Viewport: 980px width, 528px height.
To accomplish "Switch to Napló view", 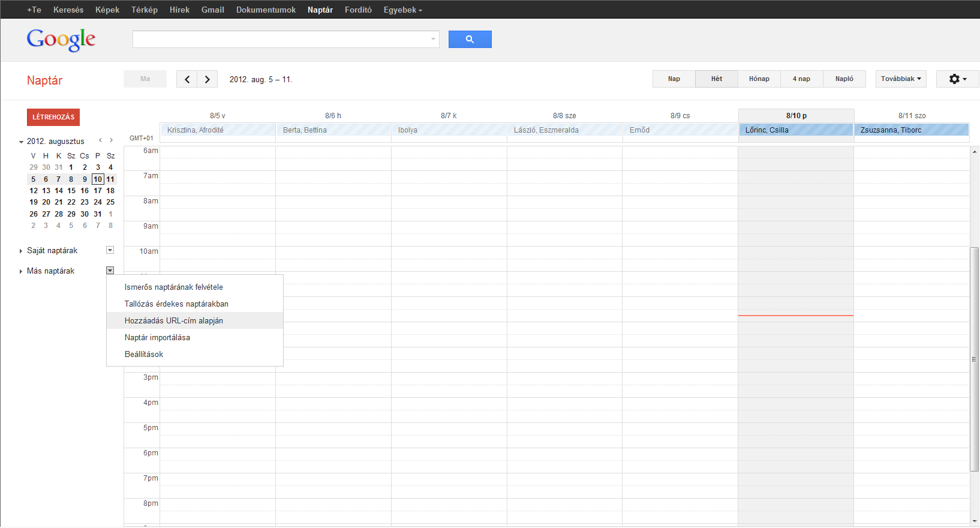I will [844, 79].
